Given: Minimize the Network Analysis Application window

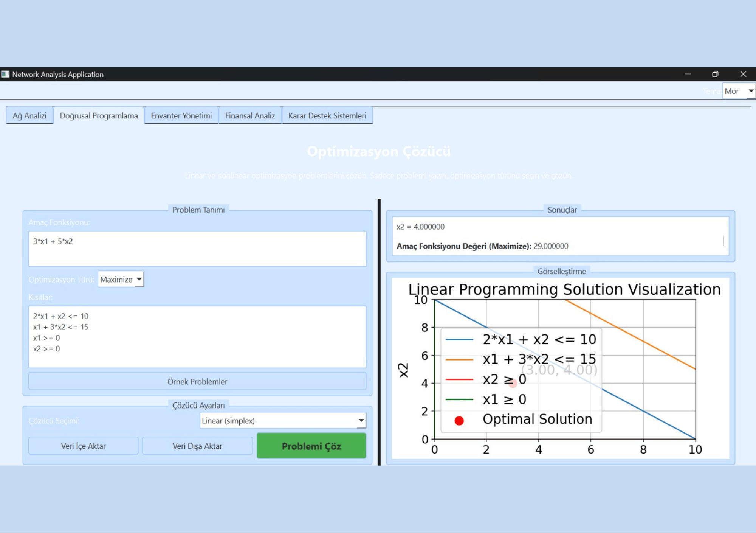Looking at the screenshot, I should (x=688, y=74).
